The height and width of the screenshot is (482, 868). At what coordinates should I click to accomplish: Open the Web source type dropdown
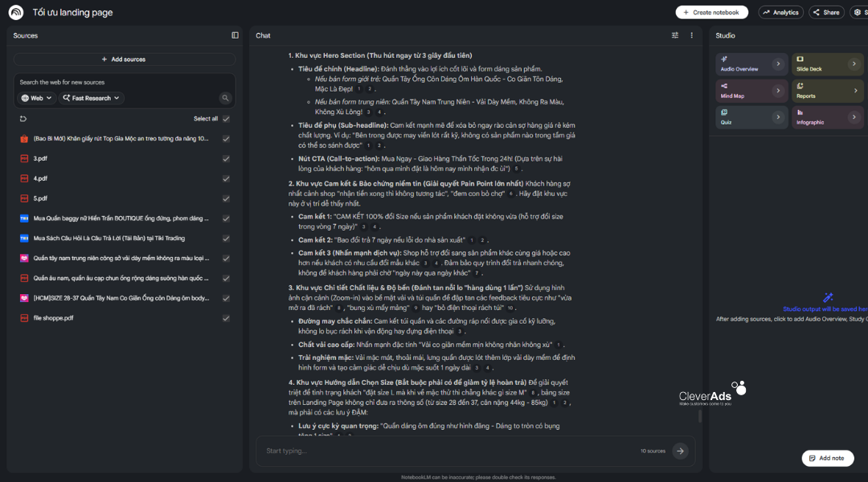pos(36,98)
